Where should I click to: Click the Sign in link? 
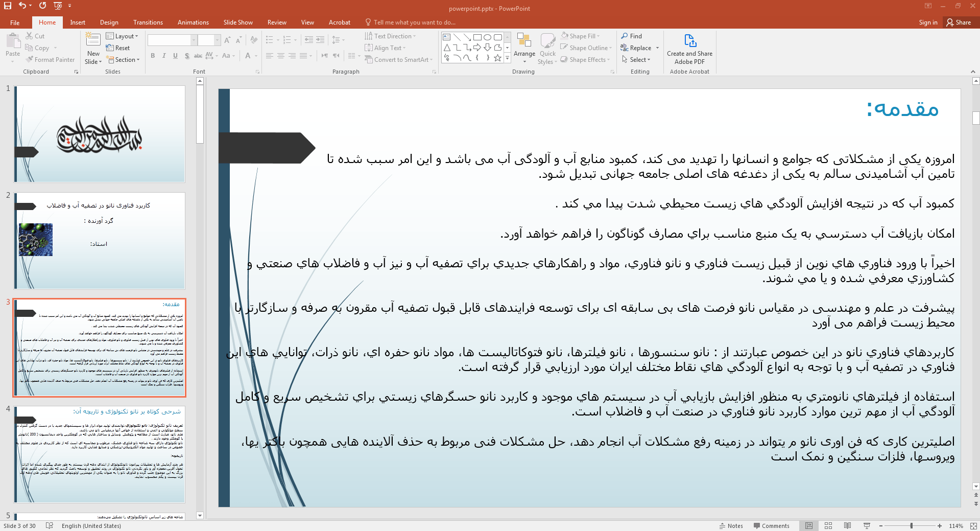928,22
